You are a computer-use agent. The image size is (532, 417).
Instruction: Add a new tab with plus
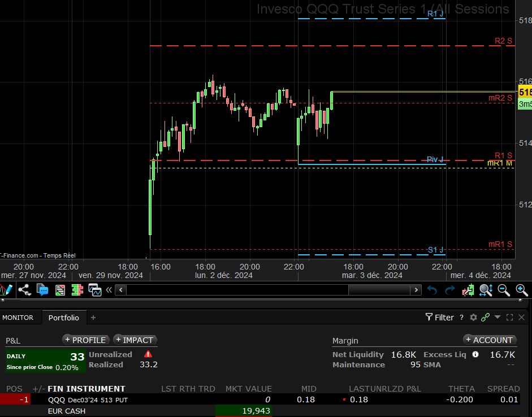pos(93,318)
